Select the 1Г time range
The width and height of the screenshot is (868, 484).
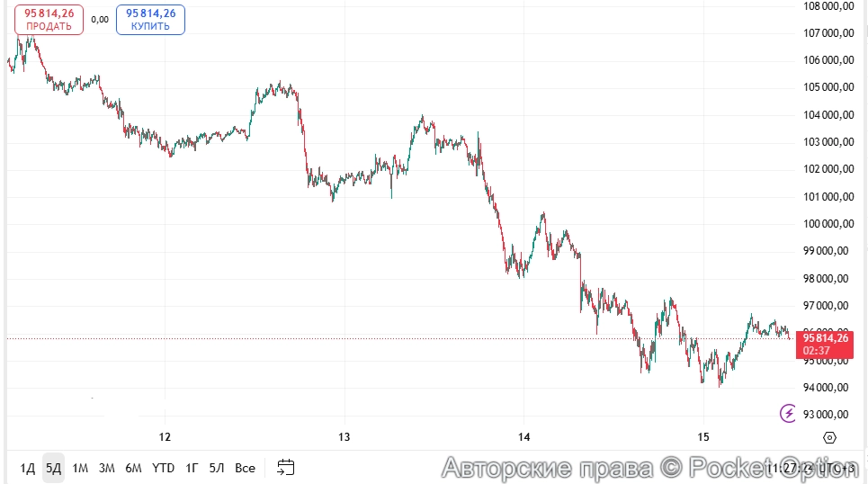[192, 468]
